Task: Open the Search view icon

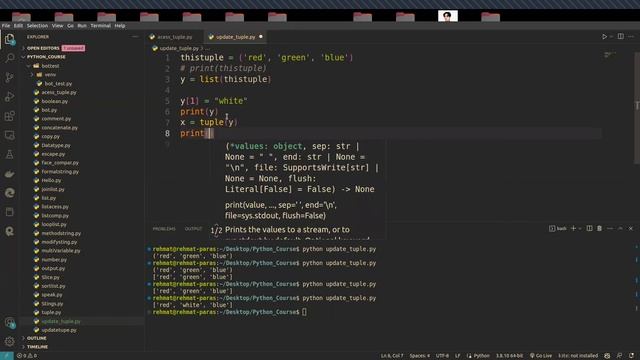Action: tap(9, 58)
